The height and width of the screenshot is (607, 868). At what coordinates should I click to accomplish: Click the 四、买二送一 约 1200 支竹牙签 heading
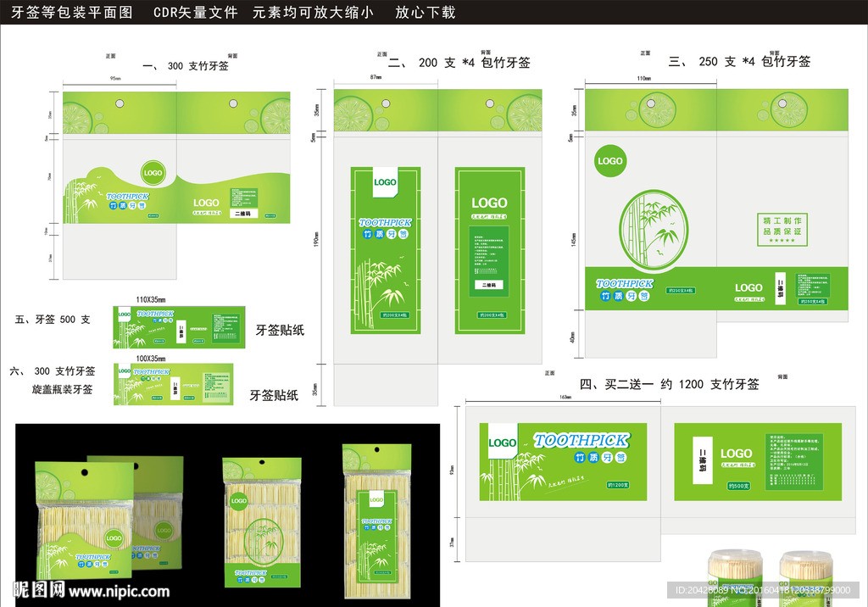coord(670,384)
